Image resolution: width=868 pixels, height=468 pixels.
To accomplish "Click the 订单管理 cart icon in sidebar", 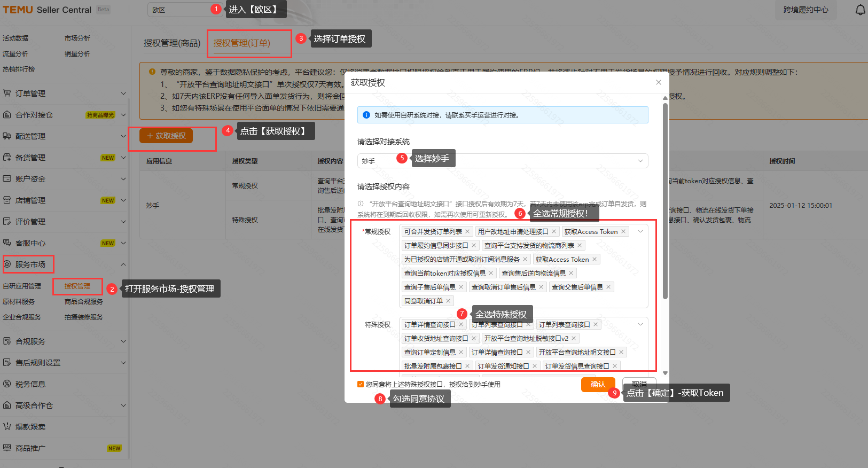I will coord(7,93).
